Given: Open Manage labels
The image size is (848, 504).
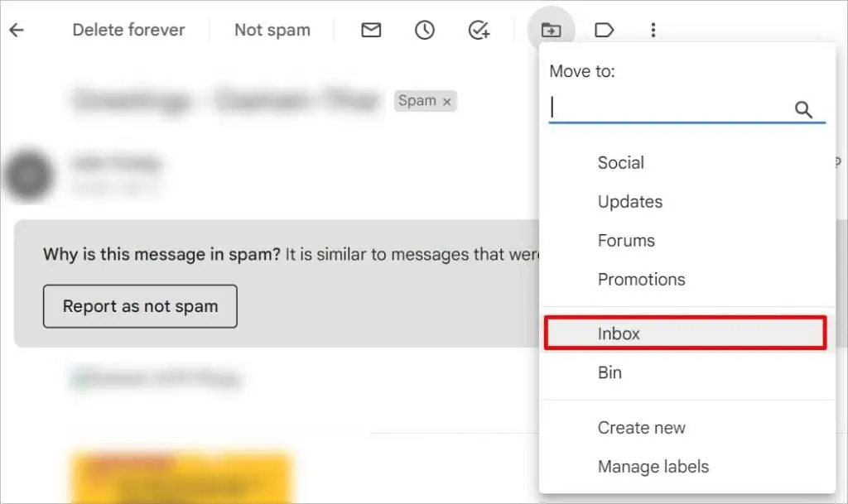Looking at the screenshot, I should click(653, 467).
